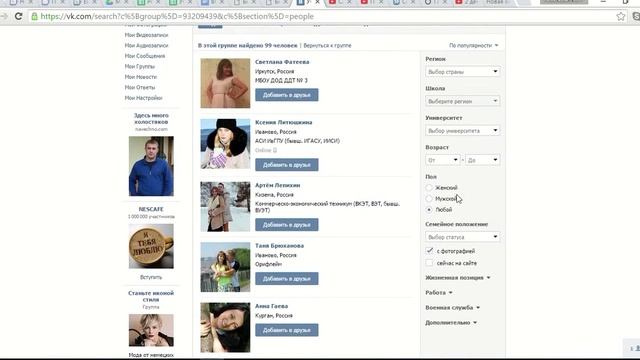The image size is (640, 360).
Task: Enable the 'сейчас на сайте' checkbox
Action: 429,263
